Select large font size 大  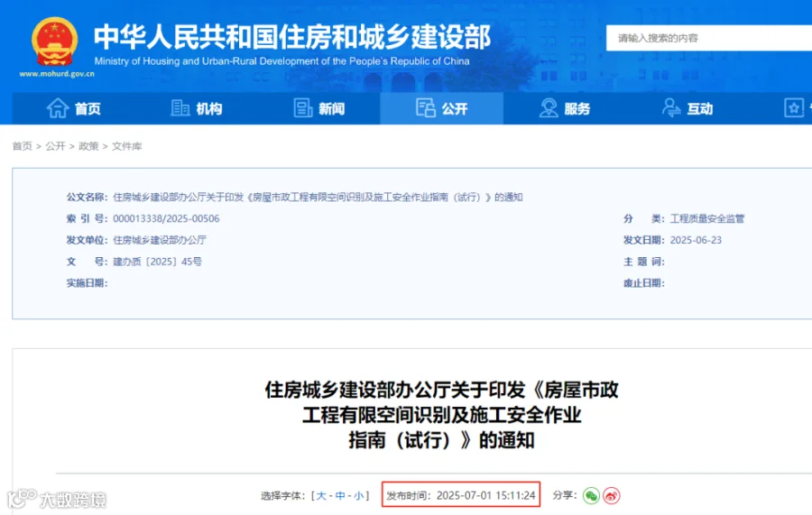pyautogui.click(x=321, y=496)
